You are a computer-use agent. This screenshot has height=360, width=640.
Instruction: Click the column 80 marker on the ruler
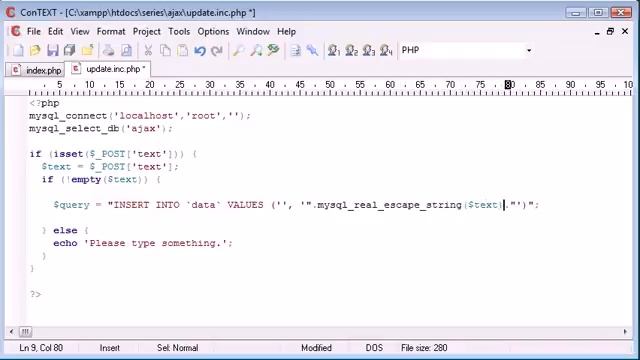(x=509, y=84)
